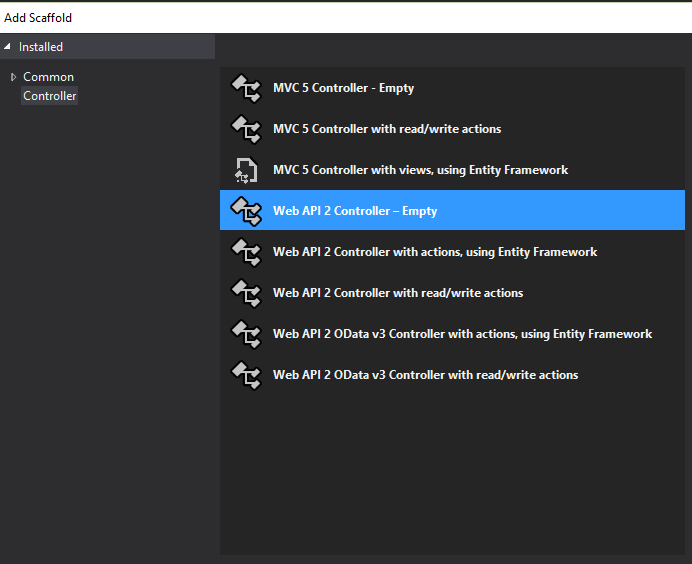Pick MVC 5 Controller with views, using Entity Framework
This screenshot has width=692, height=564.
pos(420,170)
